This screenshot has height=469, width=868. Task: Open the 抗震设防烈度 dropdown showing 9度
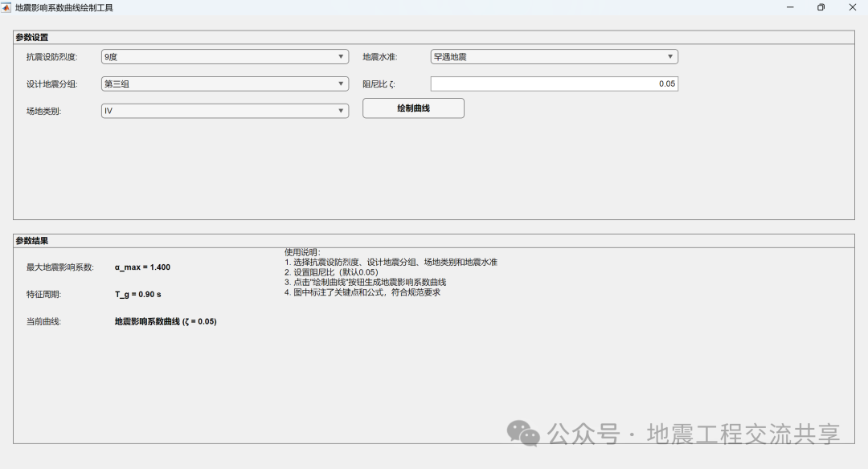[225, 56]
